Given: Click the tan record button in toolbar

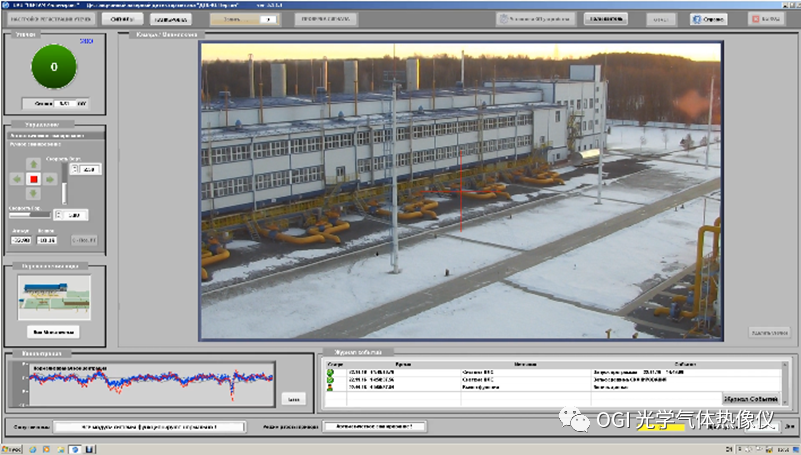Looking at the screenshot, I should tap(244, 19).
